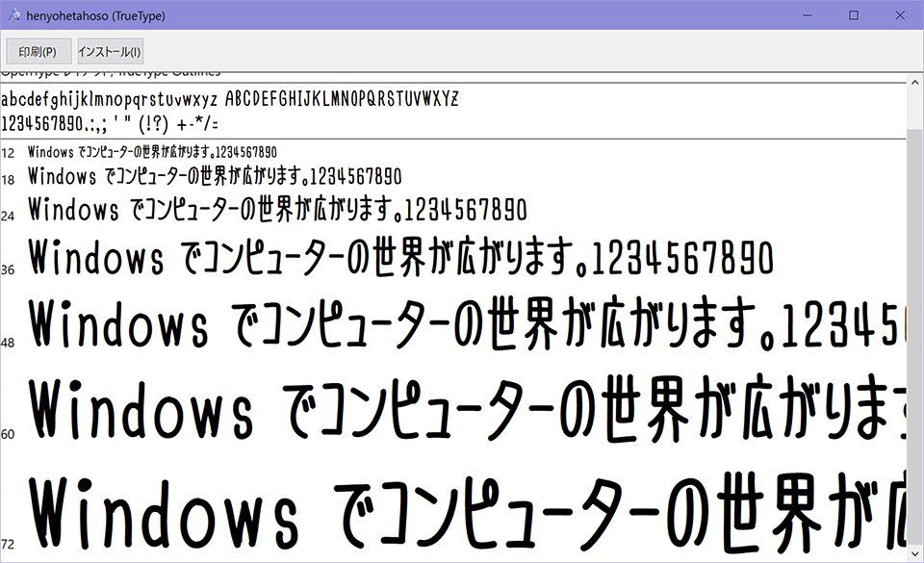Image resolution: width=924 pixels, height=563 pixels.
Task: Click the font viewer icon in title bar
Action: [14, 16]
